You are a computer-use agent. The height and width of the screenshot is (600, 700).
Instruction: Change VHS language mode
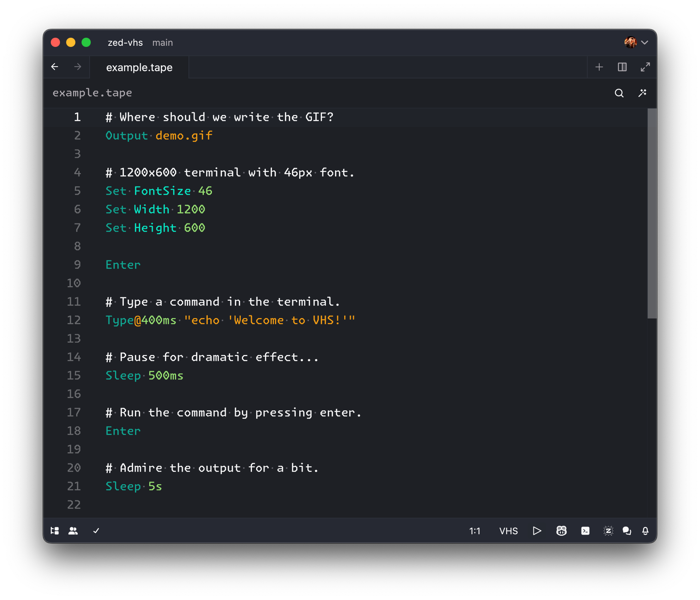(x=508, y=531)
